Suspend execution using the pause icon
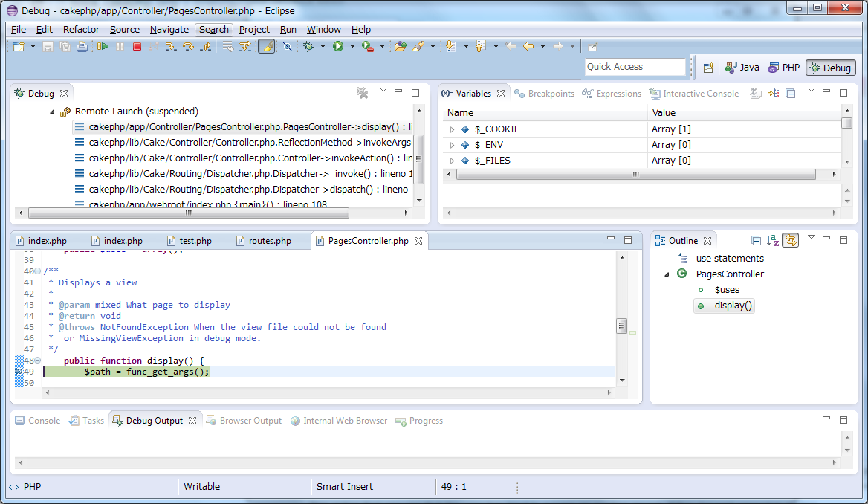Image resolution: width=868 pixels, height=504 pixels. (x=120, y=46)
